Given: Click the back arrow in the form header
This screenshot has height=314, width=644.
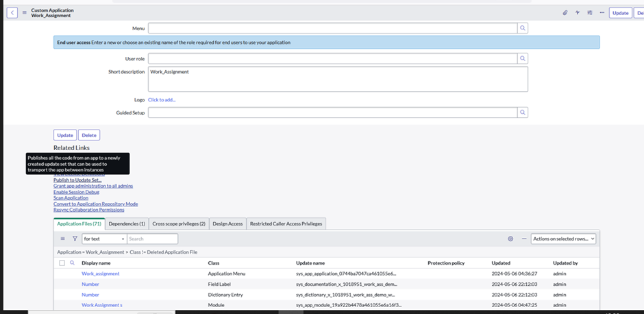Looking at the screenshot, I should pos(12,12).
